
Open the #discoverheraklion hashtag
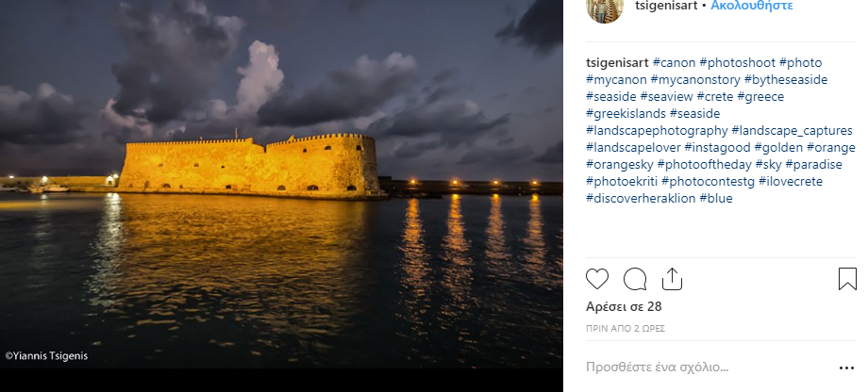click(641, 199)
